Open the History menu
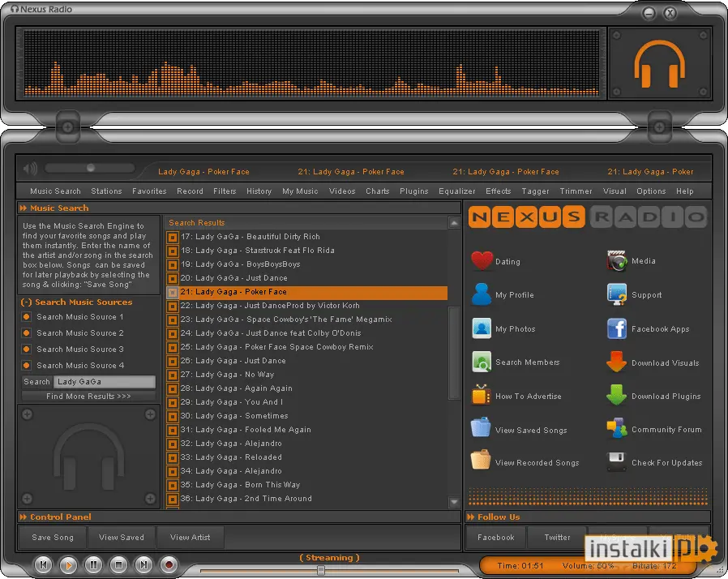This screenshot has height=579, width=728. pos(259,191)
